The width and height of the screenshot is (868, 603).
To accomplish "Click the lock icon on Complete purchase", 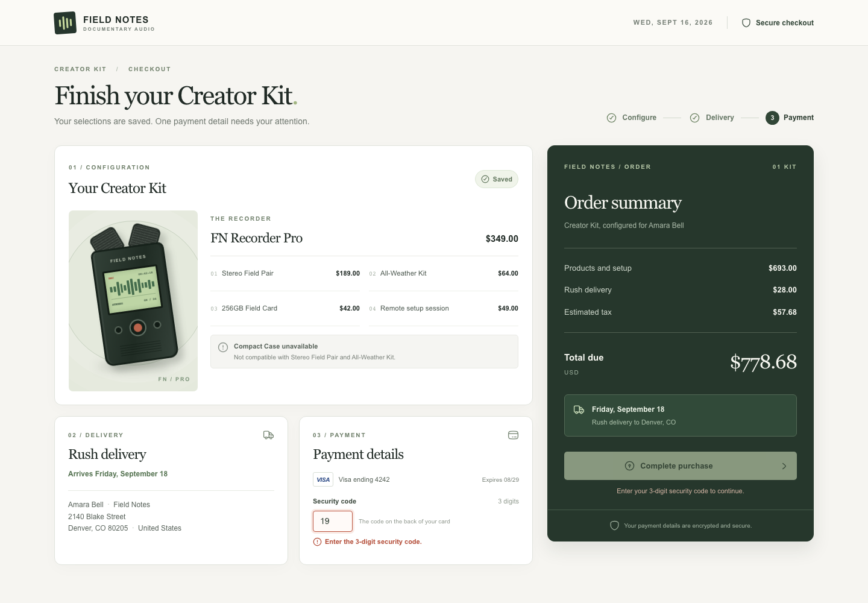I will pos(630,466).
